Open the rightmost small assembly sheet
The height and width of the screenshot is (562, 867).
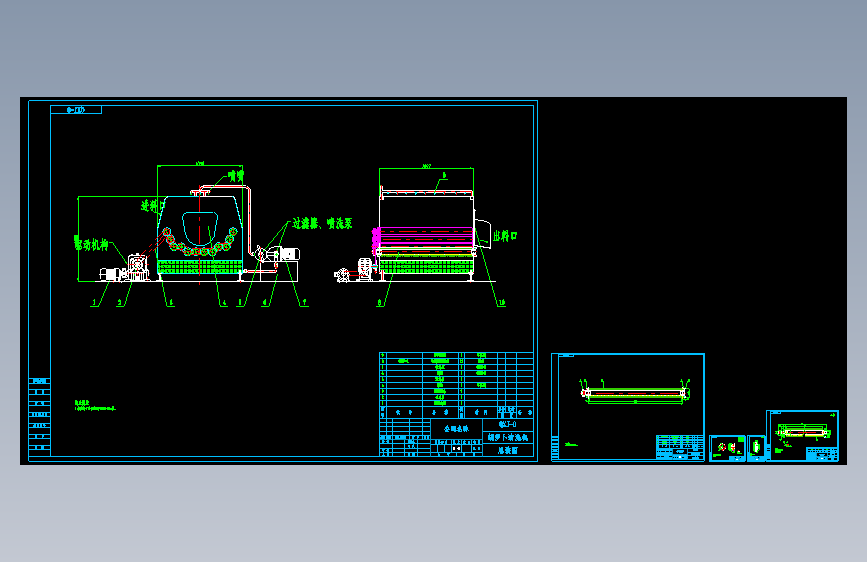(x=802, y=436)
